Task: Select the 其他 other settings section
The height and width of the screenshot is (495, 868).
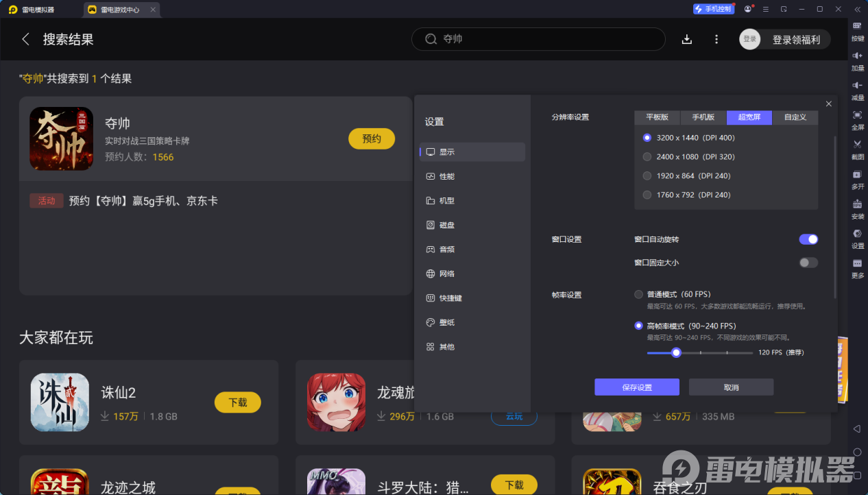Action: pos(472,347)
